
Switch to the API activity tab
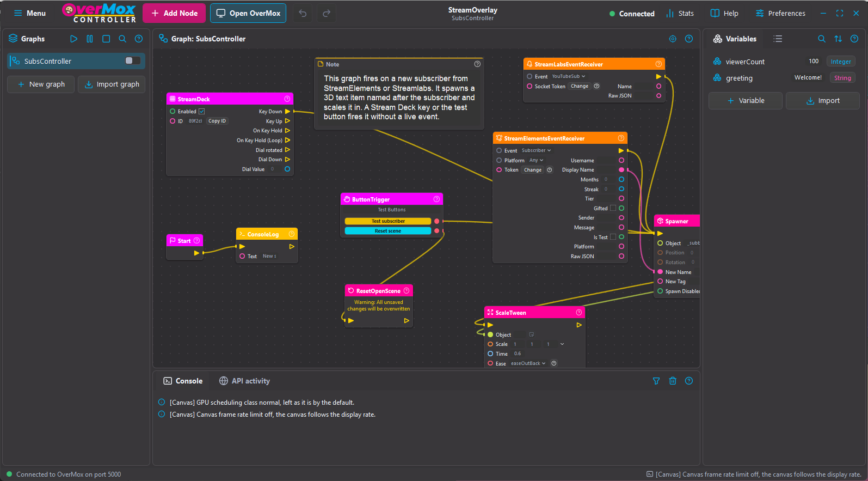(x=244, y=381)
